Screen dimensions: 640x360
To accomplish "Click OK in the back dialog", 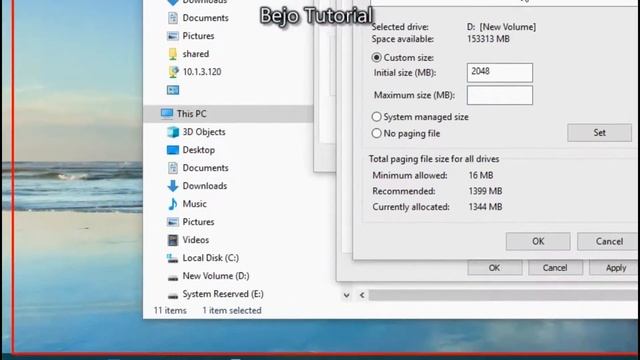I will click(494, 268).
